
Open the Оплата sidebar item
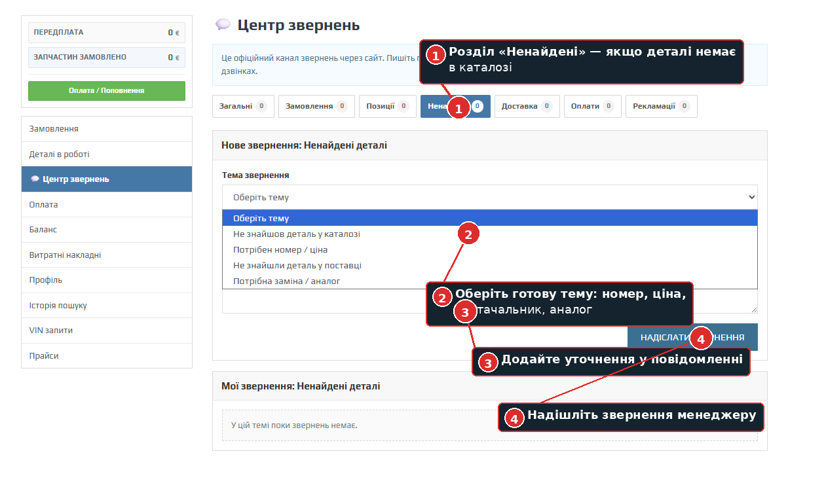point(107,205)
